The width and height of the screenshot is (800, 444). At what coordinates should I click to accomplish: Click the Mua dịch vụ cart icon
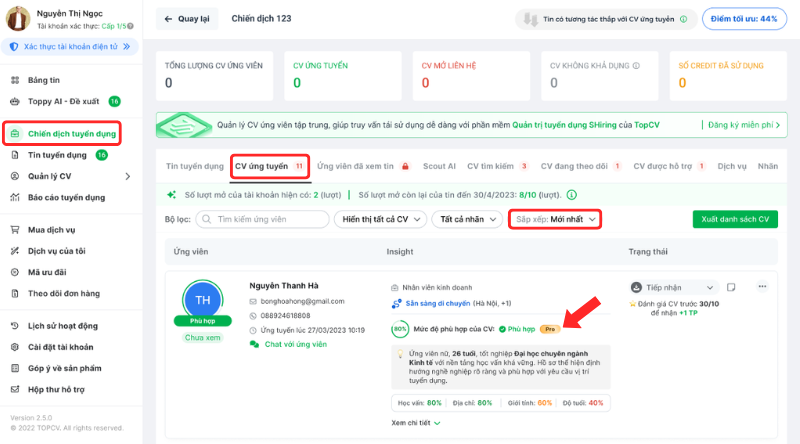[x=15, y=230]
